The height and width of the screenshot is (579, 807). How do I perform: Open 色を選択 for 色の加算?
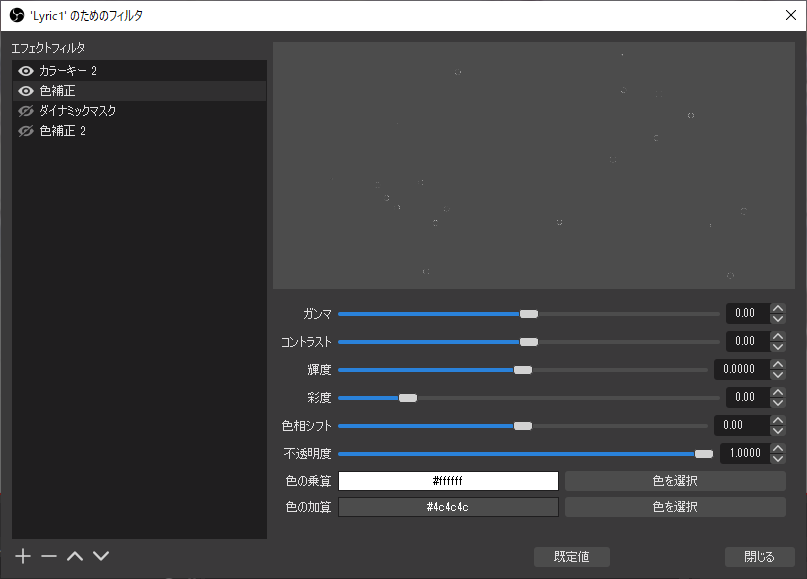675,507
